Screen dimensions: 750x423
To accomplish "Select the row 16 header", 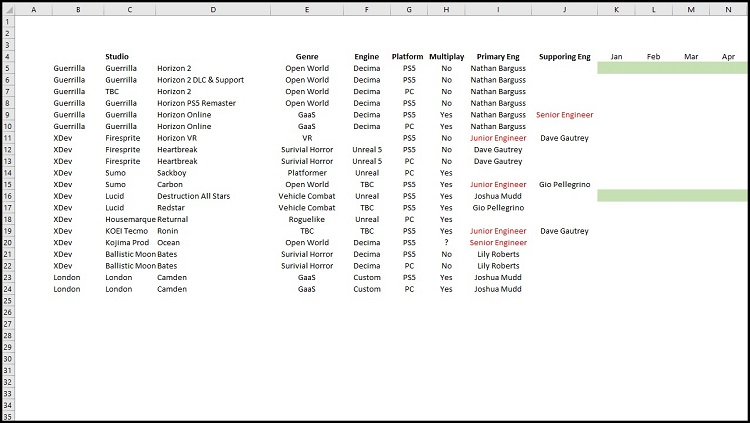I will (x=9, y=196).
